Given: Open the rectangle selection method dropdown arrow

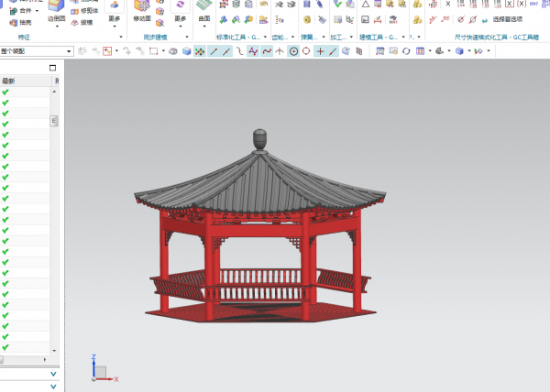Looking at the screenshot, I should click(x=163, y=51).
